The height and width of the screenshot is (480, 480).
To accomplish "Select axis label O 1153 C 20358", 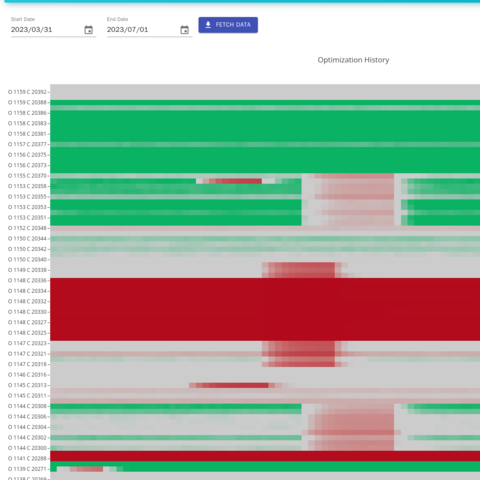I will 27,186.
